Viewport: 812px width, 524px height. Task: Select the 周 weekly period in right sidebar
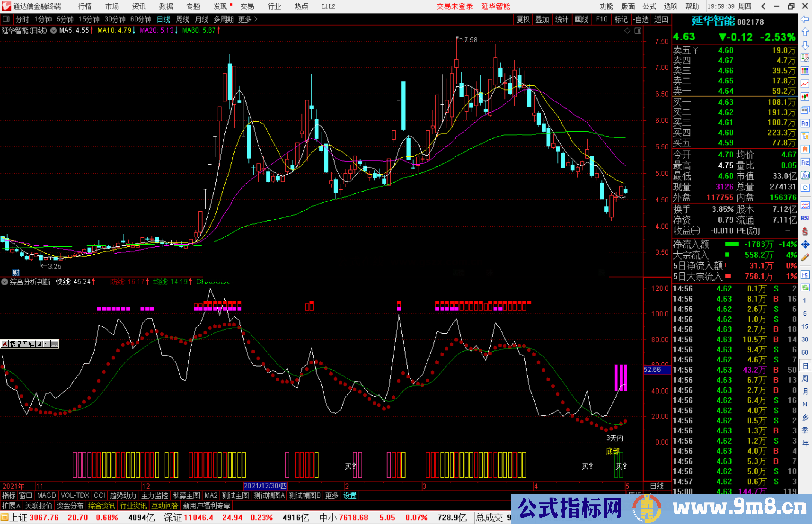805,378
